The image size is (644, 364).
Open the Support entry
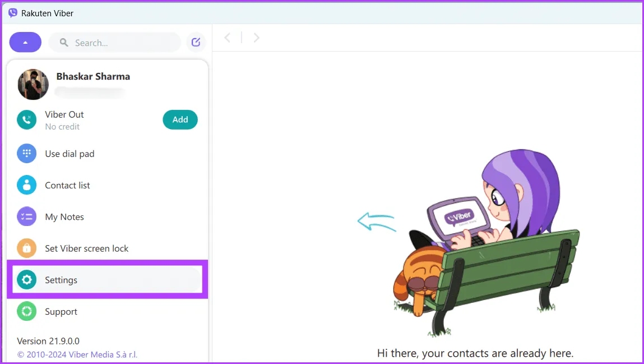(61, 312)
